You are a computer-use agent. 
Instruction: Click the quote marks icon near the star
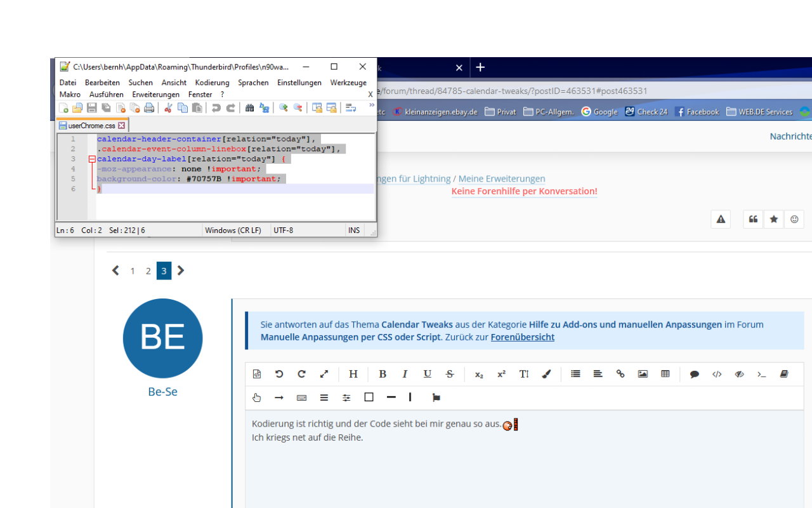click(x=753, y=219)
